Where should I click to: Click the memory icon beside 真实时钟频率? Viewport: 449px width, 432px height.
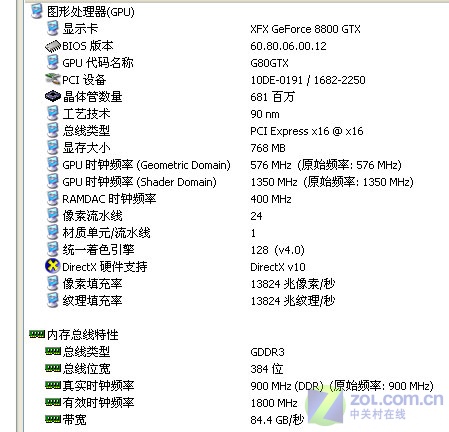coord(53,385)
